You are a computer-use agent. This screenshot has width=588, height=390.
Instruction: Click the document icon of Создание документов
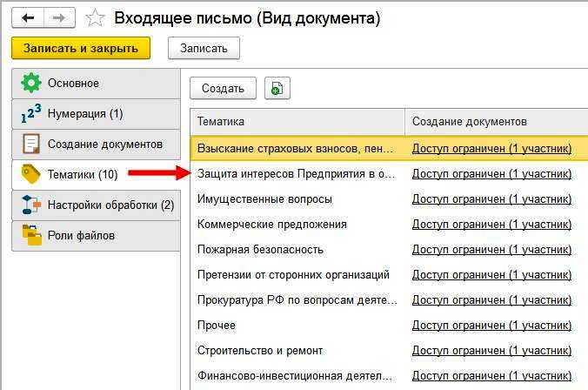point(30,145)
